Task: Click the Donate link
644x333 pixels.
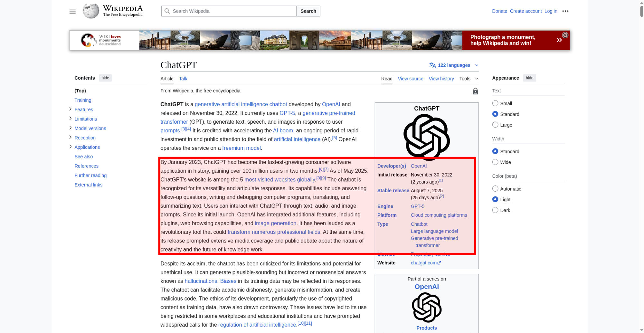Action: point(499,11)
